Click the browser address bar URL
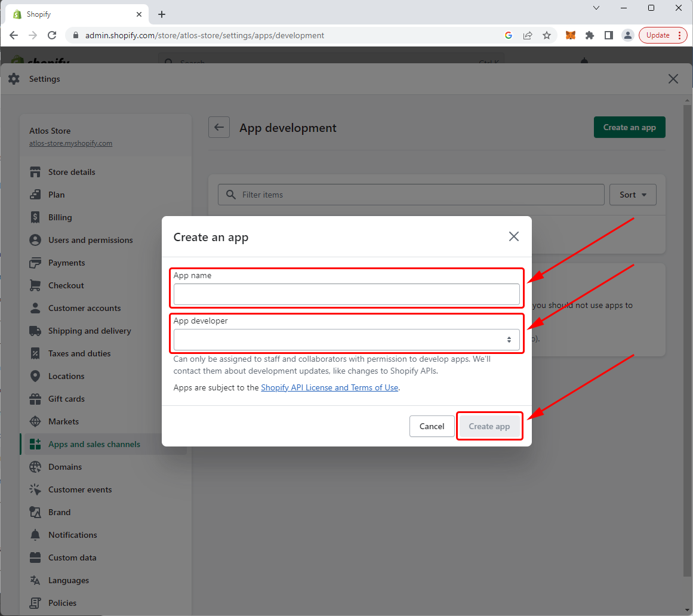The height and width of the screenshot is (616, 693). pyautogui.click(x=205, y=35)
